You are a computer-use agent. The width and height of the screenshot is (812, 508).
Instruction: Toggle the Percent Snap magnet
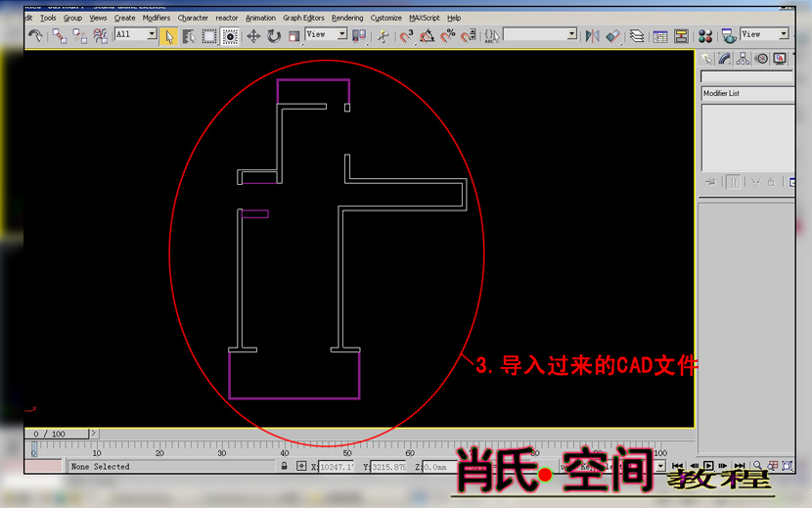447,36
